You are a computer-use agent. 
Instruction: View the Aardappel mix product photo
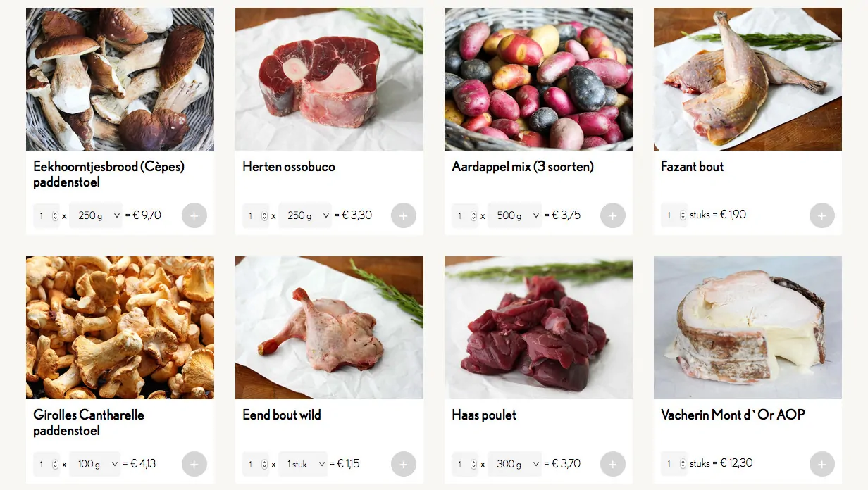point(538,79)
